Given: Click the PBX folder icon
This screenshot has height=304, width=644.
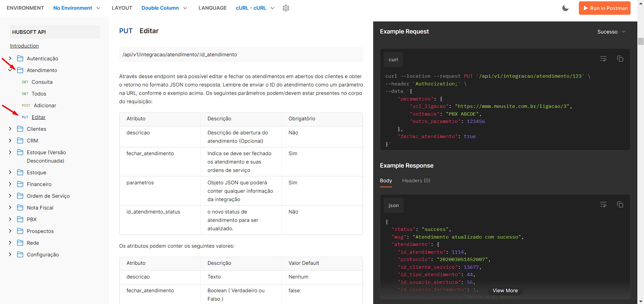Looking at the screenshot, I should (20, 219).
